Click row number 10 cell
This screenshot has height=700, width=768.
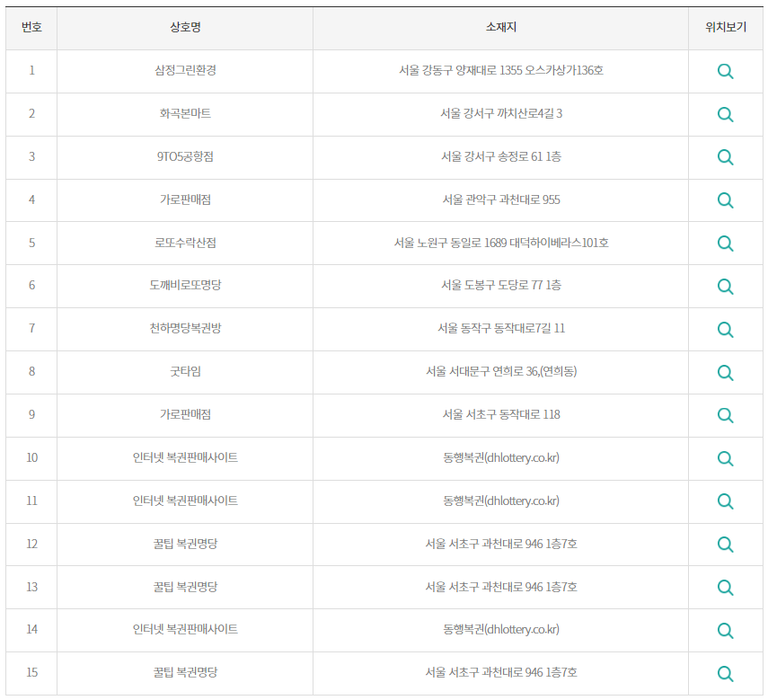(31, 458)
